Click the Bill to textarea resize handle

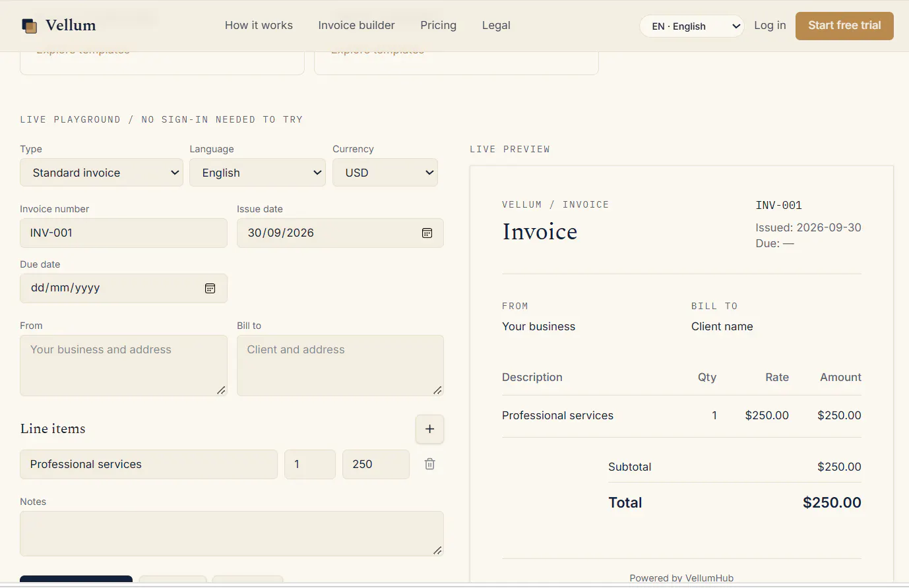click(437, 390)
